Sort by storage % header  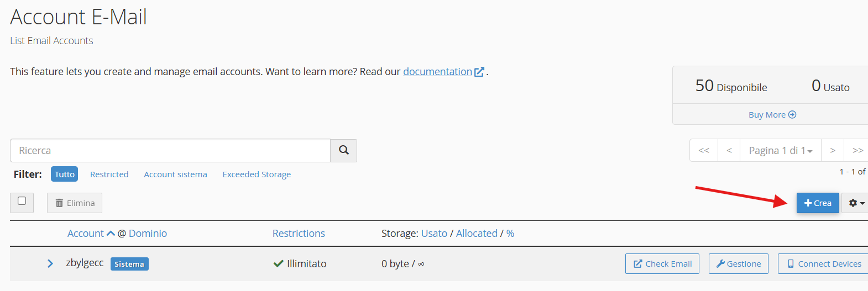tap(510, 234)
